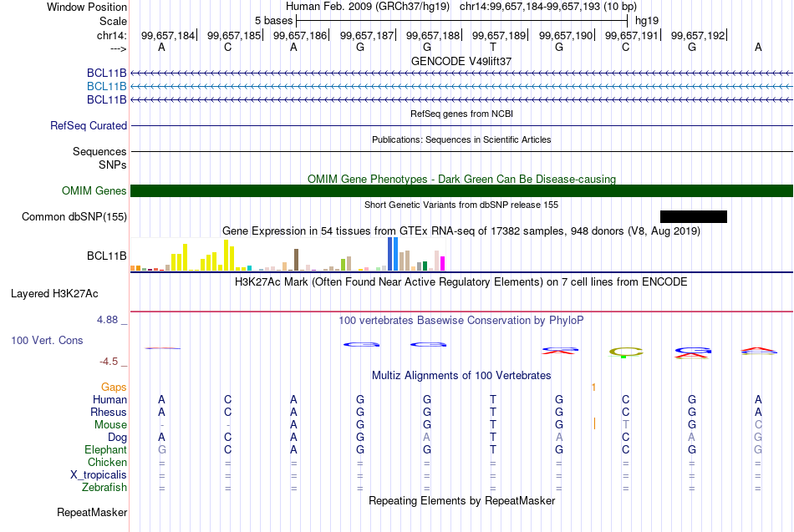The width and height of the screenshot is (794, 532).
Task: Click the tallest yellow bar in GTEx chart
Action: coord(226,255)
